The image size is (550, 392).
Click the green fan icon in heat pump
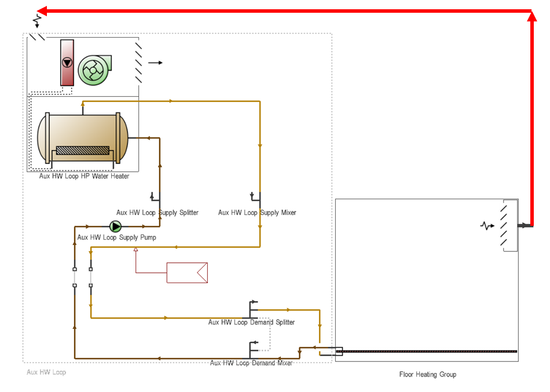(94, 70)
